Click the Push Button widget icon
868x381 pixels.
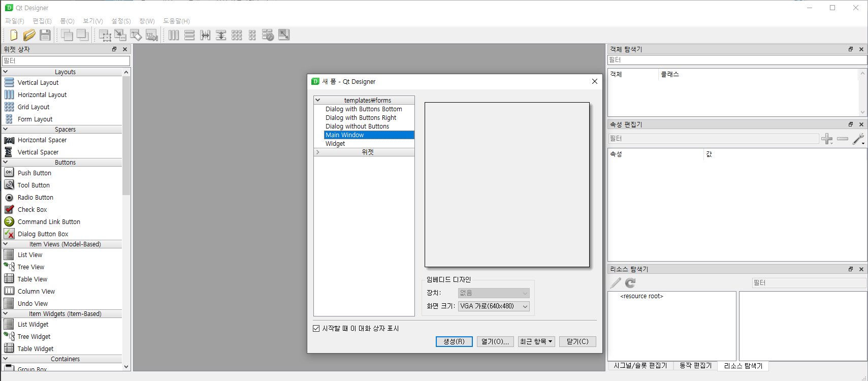click(9, 173)
